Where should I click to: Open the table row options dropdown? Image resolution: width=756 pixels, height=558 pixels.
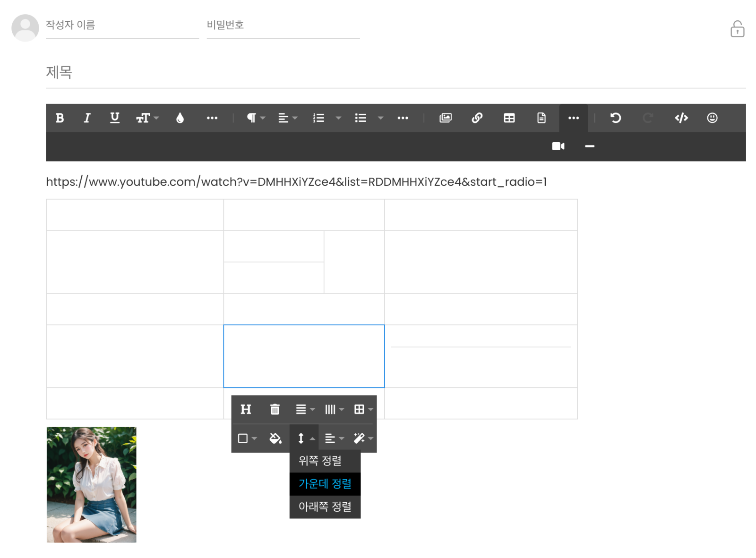click(x=304, y=409)
